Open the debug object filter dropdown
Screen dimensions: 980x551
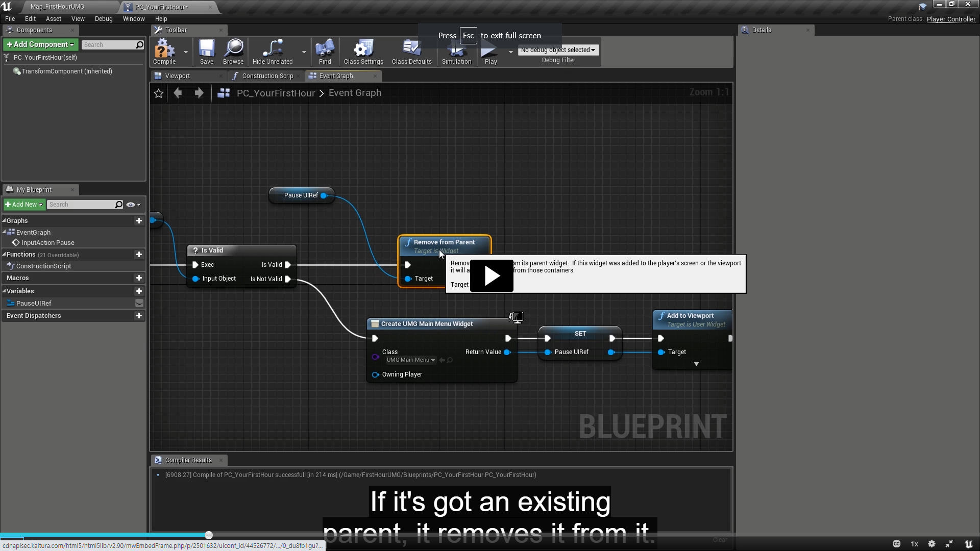click(558, 50)
